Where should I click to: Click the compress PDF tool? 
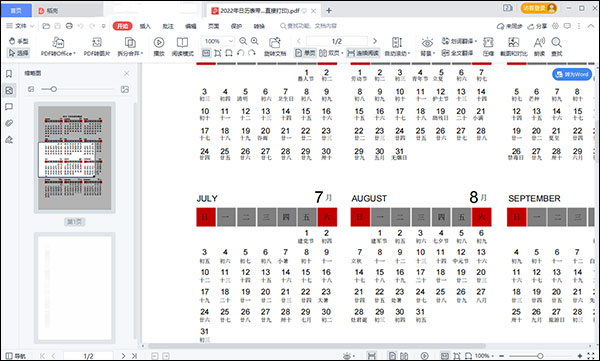[488, 46]
